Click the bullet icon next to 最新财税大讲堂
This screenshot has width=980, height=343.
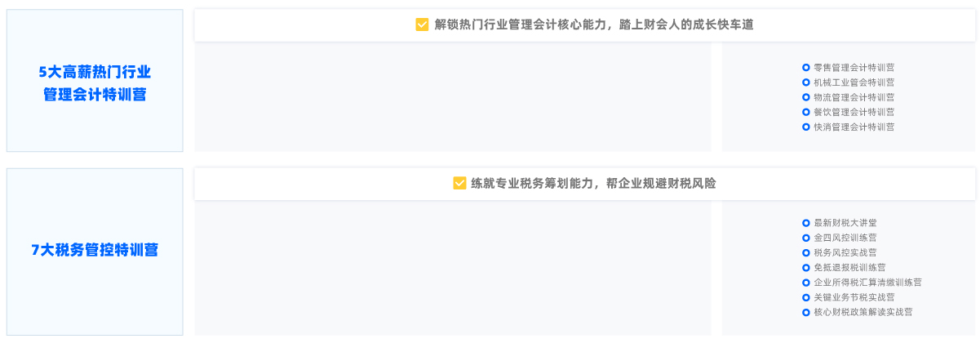806,223
